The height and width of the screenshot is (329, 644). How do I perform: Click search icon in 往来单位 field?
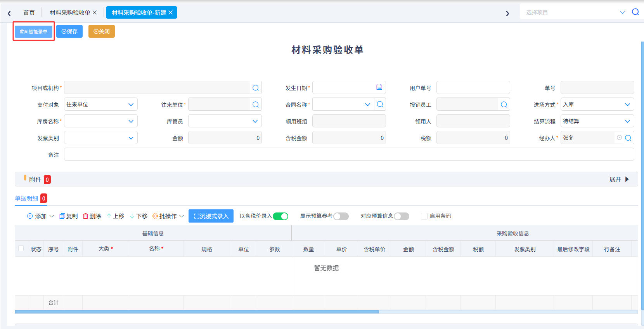[256, 104]
